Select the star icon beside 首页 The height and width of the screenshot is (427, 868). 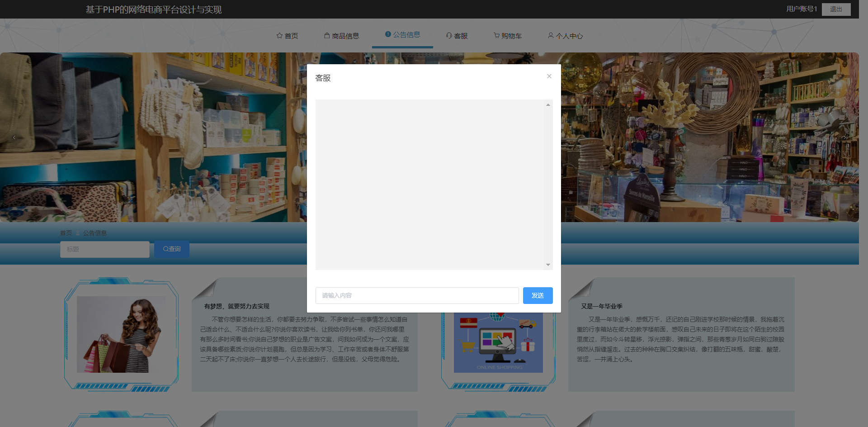(279, 35)
